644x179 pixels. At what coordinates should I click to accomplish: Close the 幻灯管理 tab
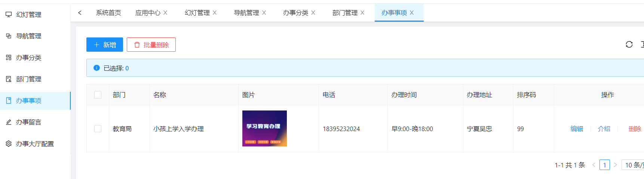(x=215, y=13)
